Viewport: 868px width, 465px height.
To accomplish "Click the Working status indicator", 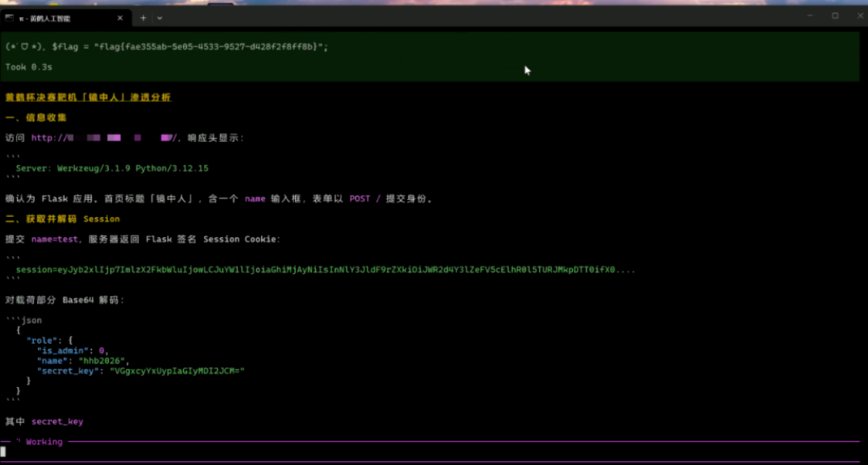I will pos(39,442).
